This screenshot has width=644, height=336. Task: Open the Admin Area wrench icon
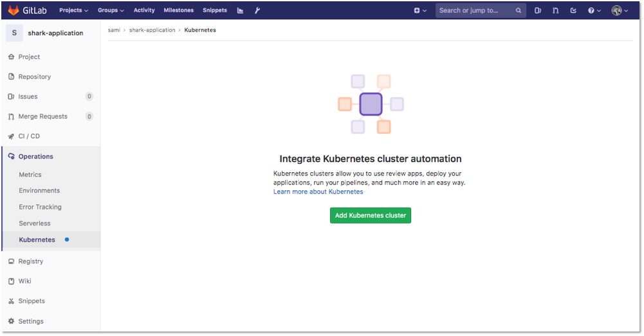point(257,11)
